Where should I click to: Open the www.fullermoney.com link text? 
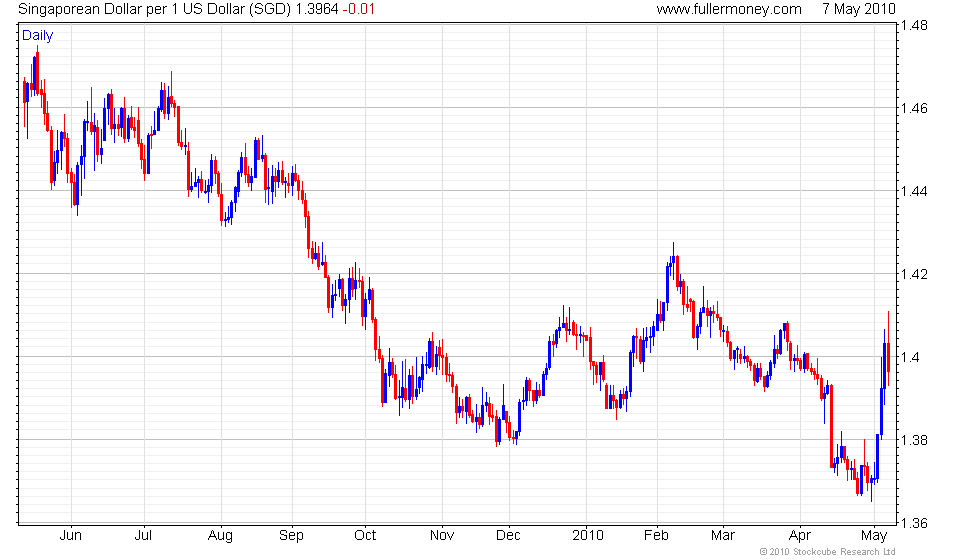pos(729,9)
